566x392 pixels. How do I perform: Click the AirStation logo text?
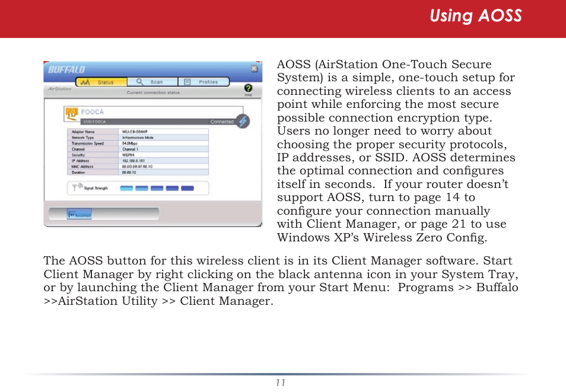(59, 88)
